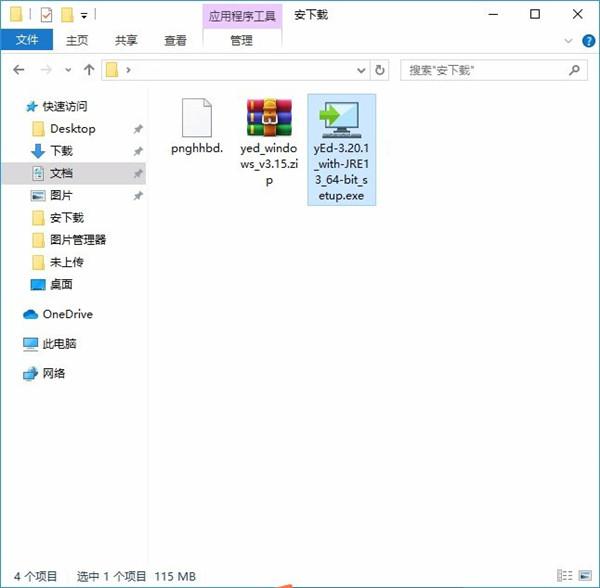The image size is (600, 588).
Task: Close the 安下载 window
Action: (577, 15)
